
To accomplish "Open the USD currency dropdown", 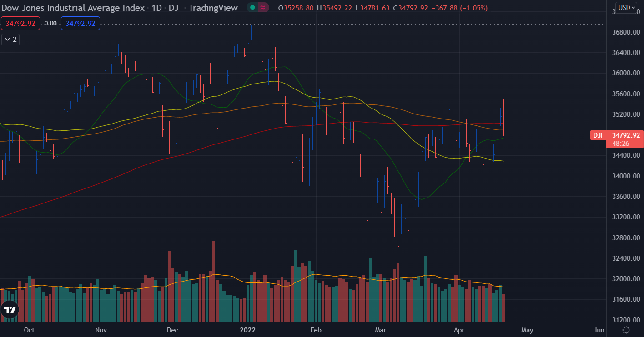I will [627, 8].
